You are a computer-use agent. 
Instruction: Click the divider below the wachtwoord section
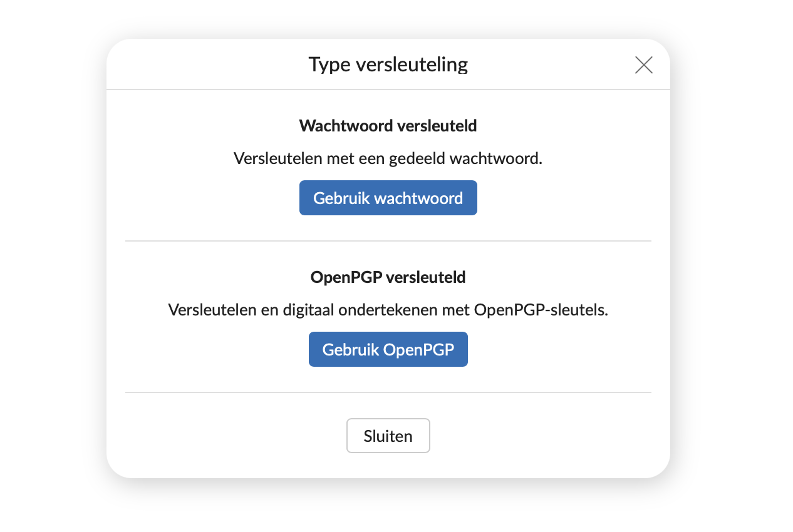click(388, 240)
